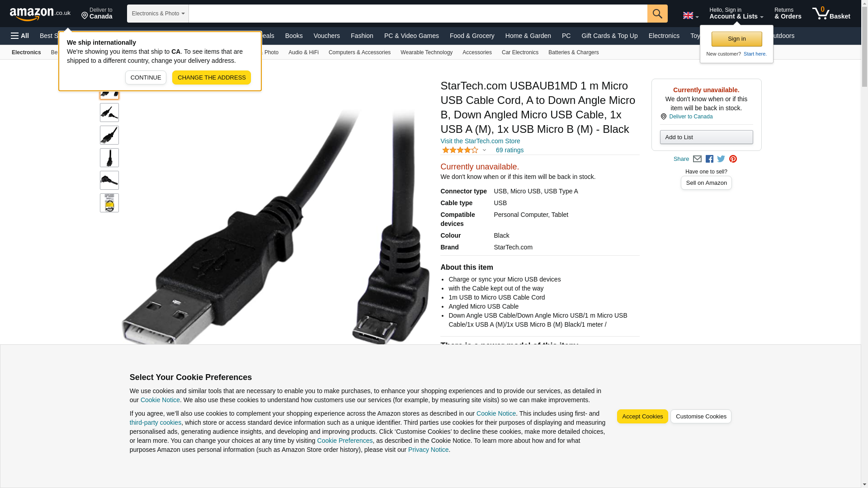
Task: Open the basket cart icon
Action: click(831, 13)
